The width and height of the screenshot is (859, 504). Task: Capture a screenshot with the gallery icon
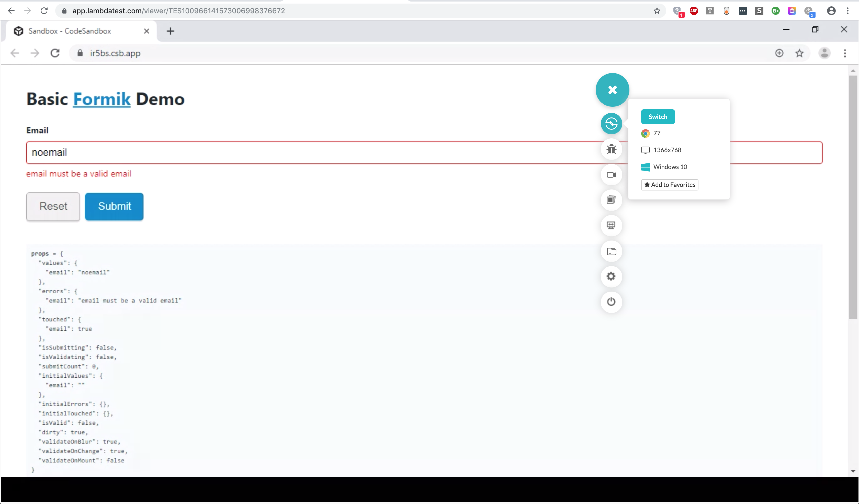(x=611, y=200)
